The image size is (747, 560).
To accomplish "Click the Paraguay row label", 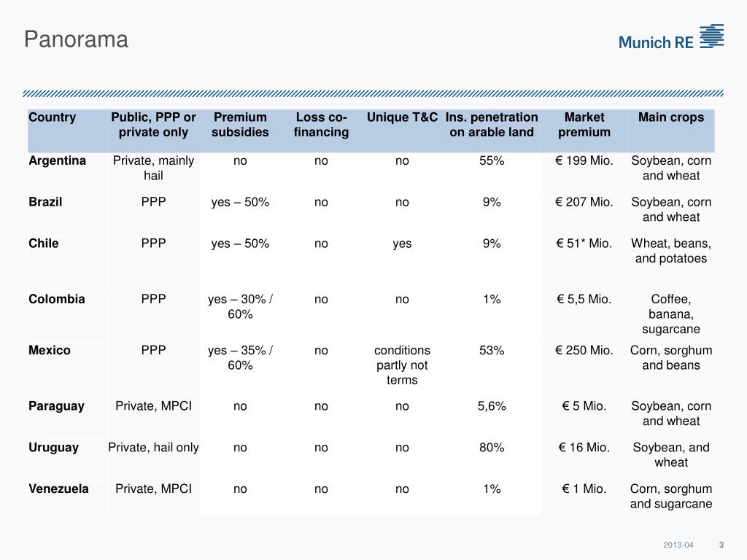I will coord(56,406).
